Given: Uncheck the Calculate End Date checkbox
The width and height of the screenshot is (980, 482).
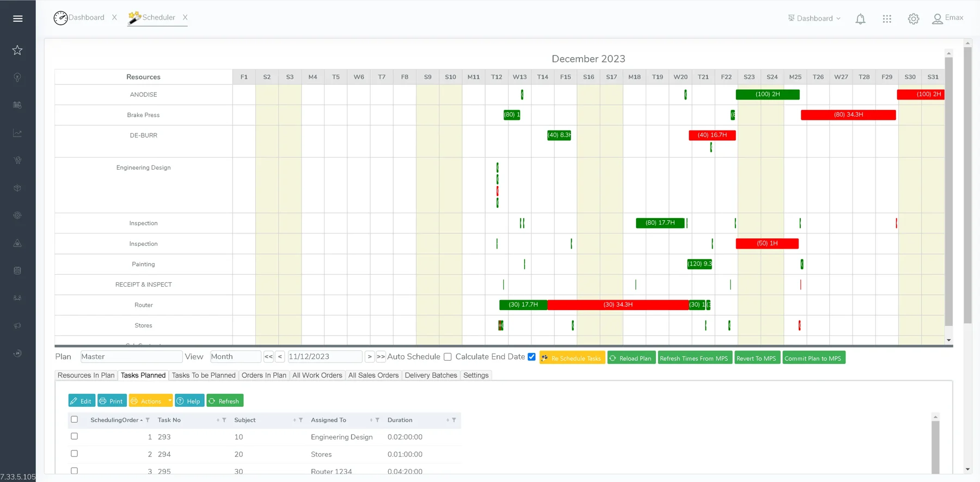Looking at the screenshot, I should pos(532,357).
